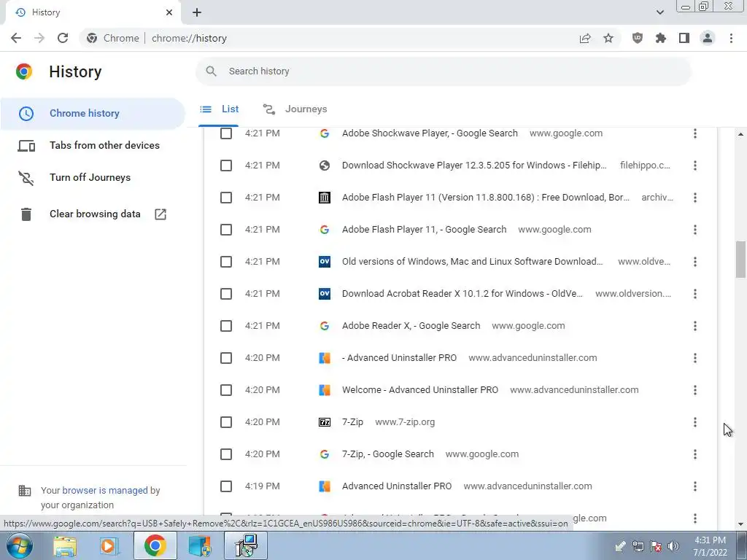Click the browser back arrow
Image resolution: width=747 pixels, height=560 pixels.
(16, 38)
